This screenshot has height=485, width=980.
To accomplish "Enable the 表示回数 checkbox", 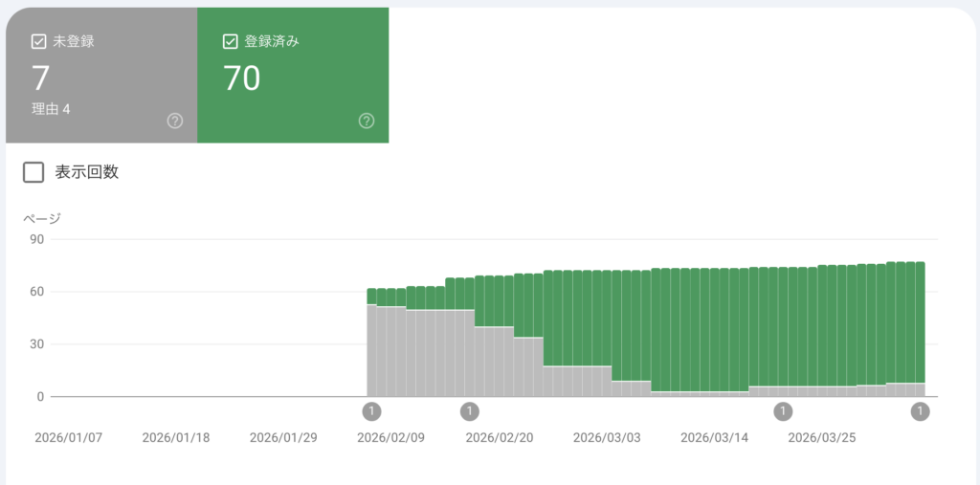I will [x=33, y=172].
